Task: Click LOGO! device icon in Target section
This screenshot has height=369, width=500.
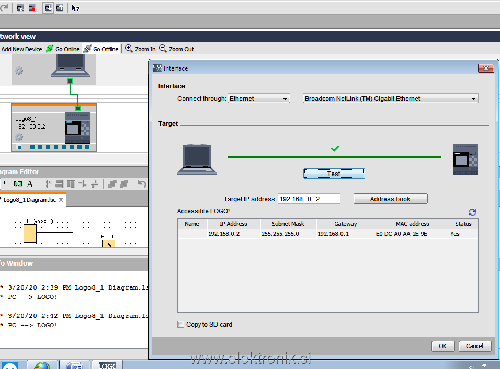Action: 465,159
